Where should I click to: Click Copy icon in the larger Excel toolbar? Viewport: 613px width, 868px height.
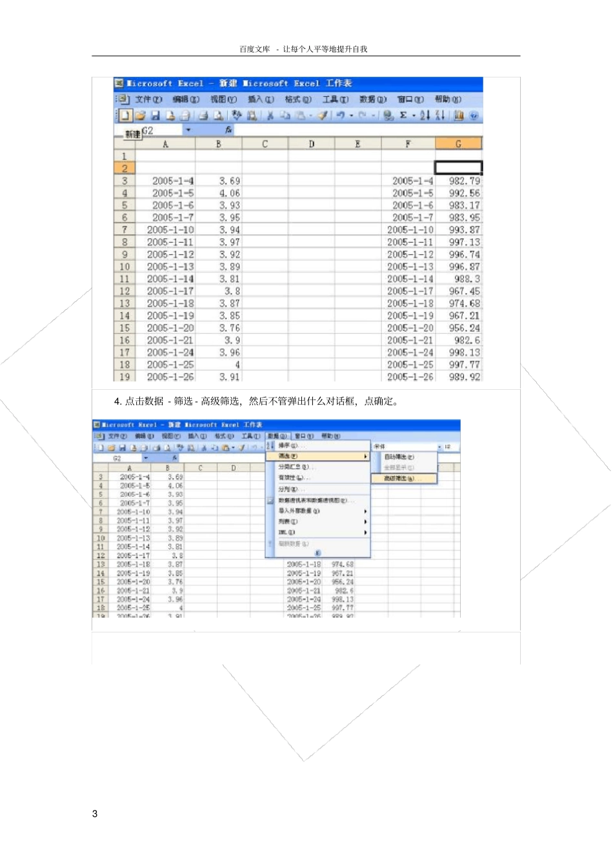(285, 116)
